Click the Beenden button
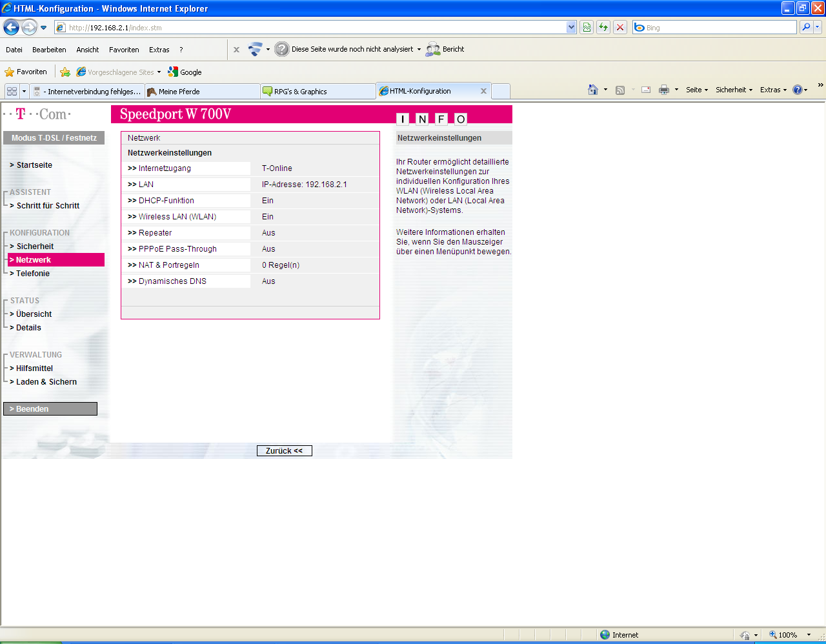Image resolution: width=826 pixels, height=644 pixels. tap(50, 409)
